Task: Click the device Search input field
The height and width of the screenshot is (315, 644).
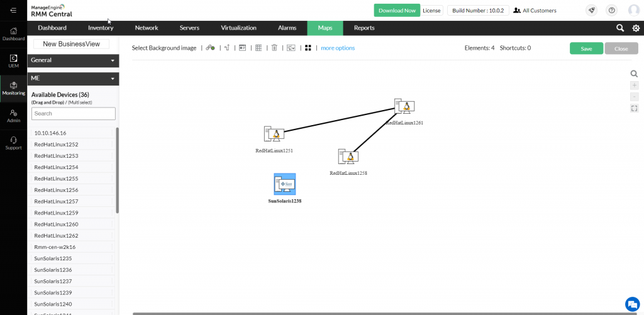Action: [74, 114]
